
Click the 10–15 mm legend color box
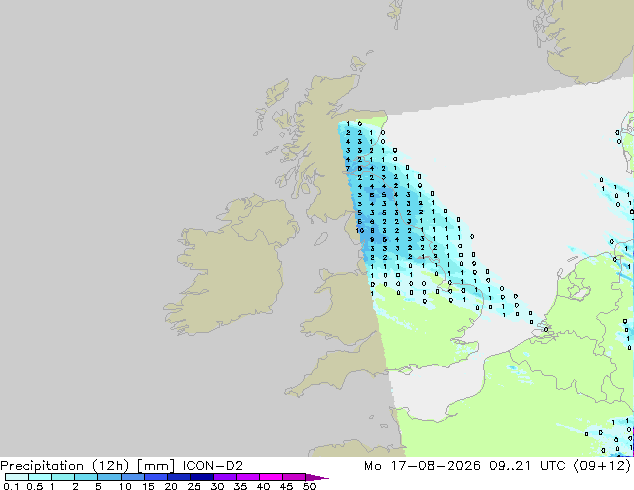click(132, 477)
